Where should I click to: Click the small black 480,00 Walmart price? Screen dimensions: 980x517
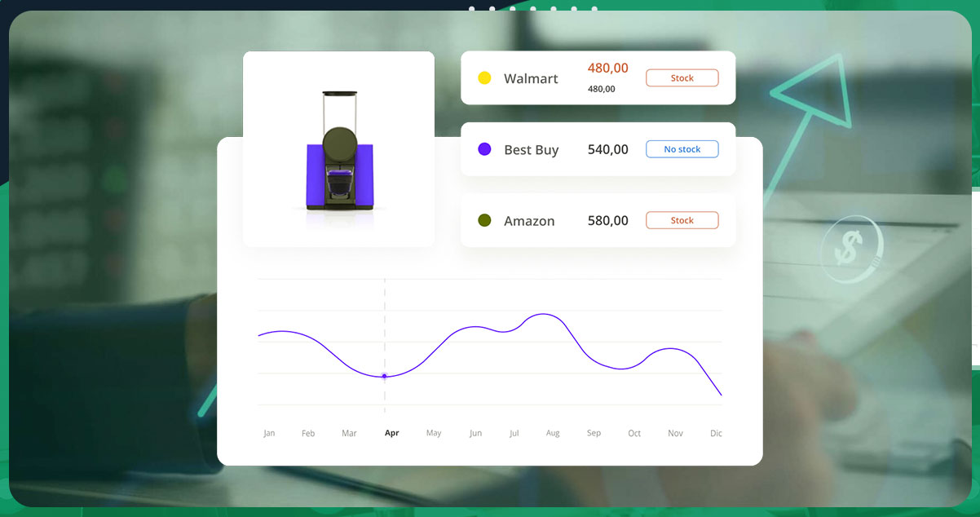(602, 89)
